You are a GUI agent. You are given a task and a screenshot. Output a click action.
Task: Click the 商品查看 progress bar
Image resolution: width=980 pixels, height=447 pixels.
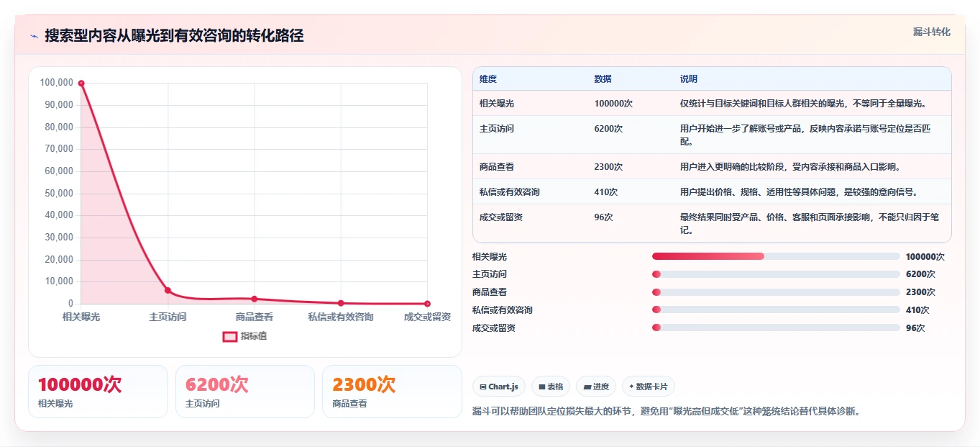click(776, 292)
